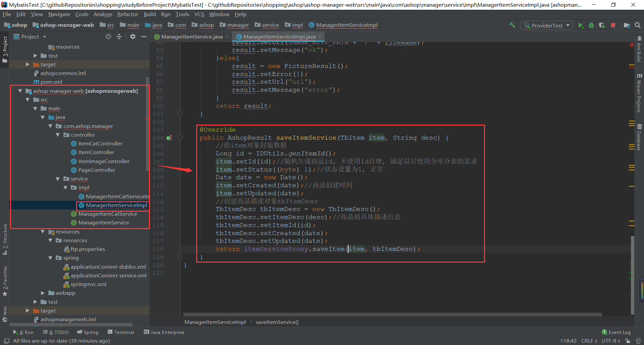644x345 pixels.
Task: Open the Analyze menu
Action: 103,14
